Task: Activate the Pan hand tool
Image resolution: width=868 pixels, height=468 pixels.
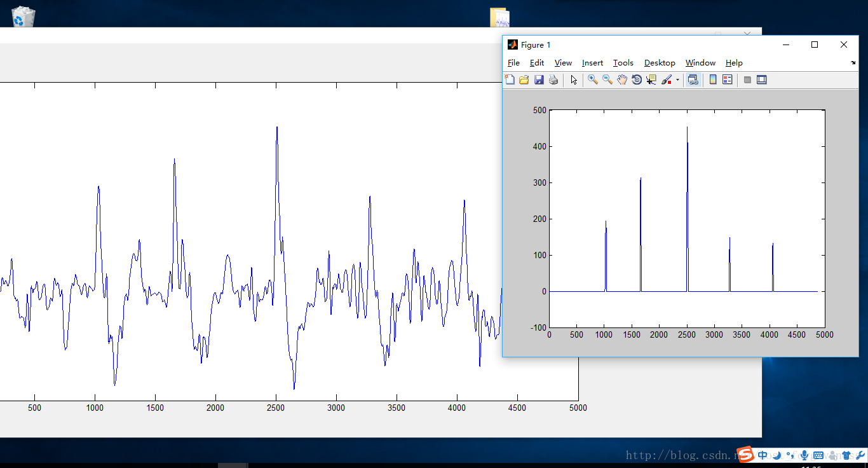Action: coord(622,79)
